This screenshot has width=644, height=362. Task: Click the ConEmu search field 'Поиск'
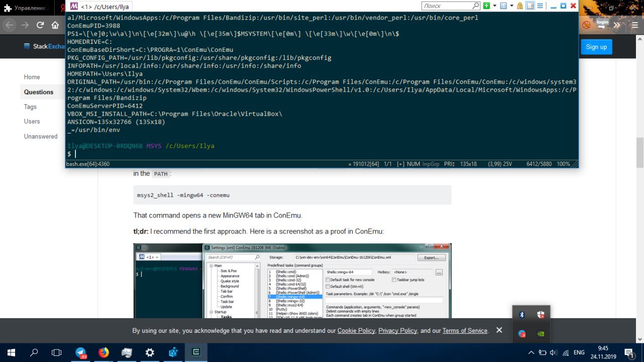pyautogui.click(x=447, y=6)
